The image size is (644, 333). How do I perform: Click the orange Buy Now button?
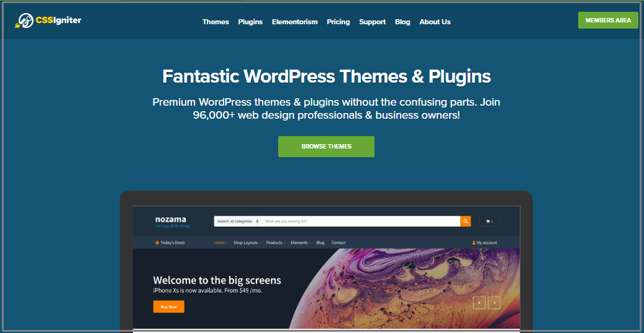point(169,307)
